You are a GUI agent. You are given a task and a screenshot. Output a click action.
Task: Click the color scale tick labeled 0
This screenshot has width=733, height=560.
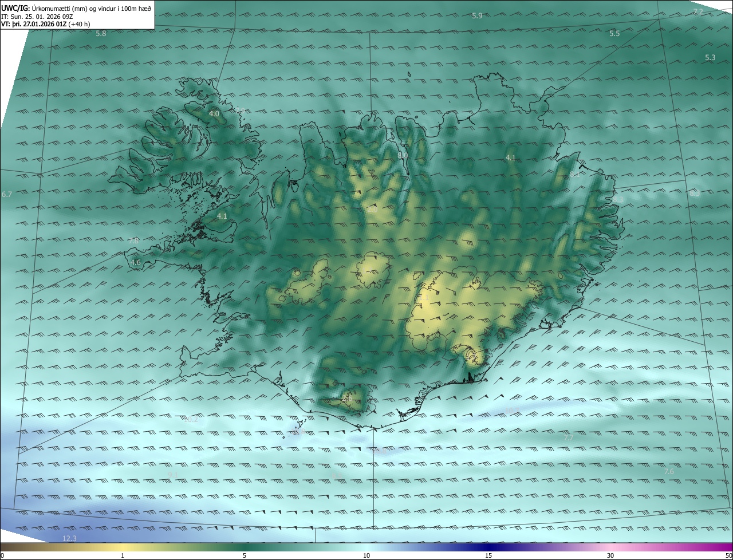click(x=2, y=556)
